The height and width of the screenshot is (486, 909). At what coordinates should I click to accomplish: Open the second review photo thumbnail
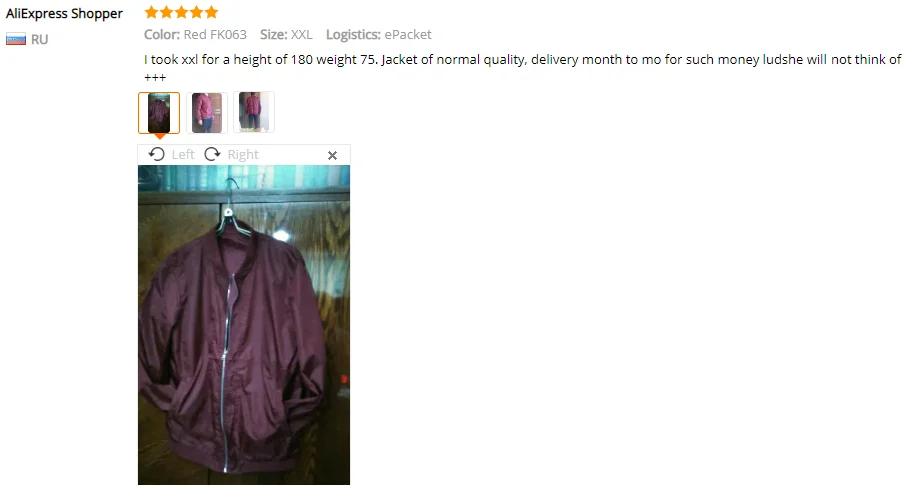point(206,113)
